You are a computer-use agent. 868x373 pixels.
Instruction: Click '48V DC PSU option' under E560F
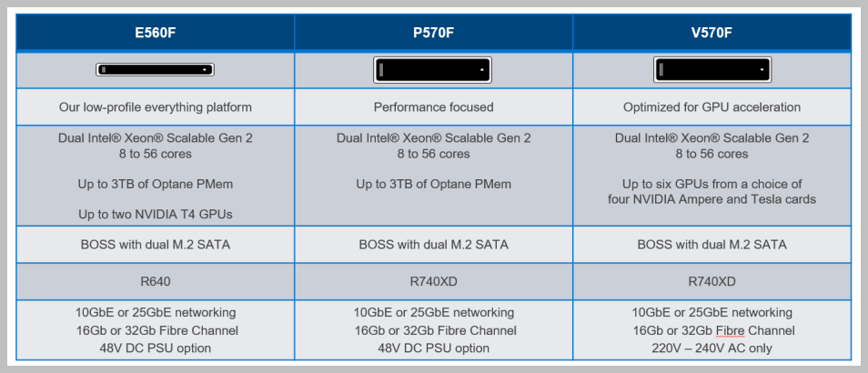(156, 348)
